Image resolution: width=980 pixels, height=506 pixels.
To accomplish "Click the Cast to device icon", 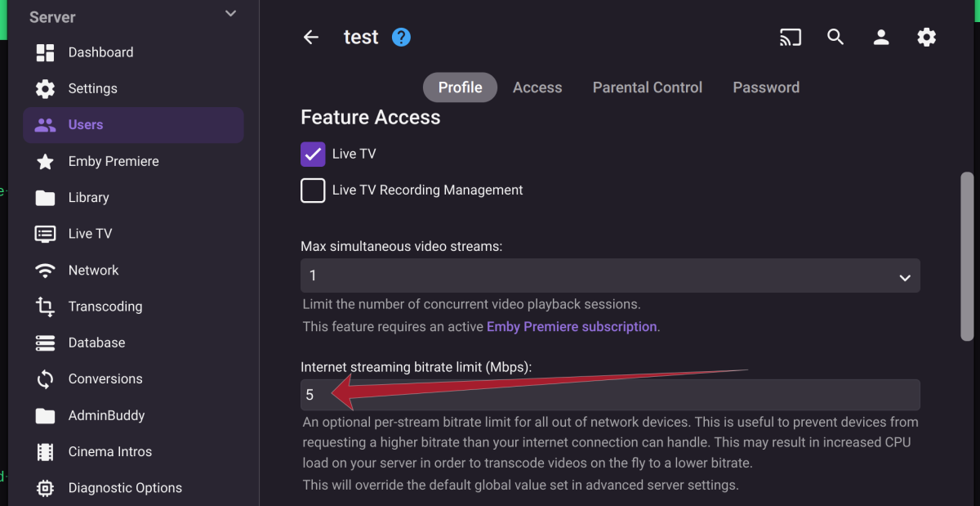I will pos(790,38).
